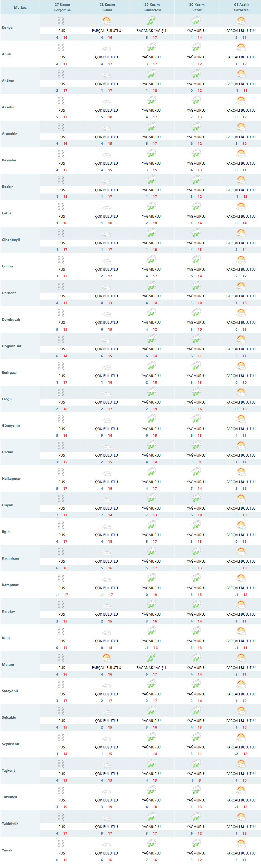Open the Ahırlı district row label
The height and width of the screenshot is (868, 261).
(x=7, y=54)
